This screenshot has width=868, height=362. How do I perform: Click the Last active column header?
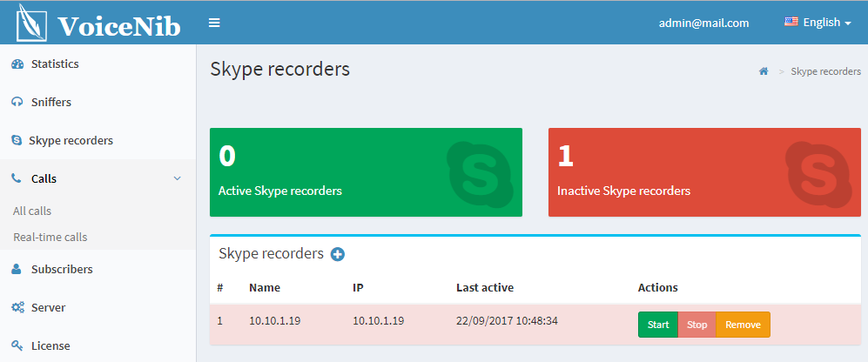(485, 288)
